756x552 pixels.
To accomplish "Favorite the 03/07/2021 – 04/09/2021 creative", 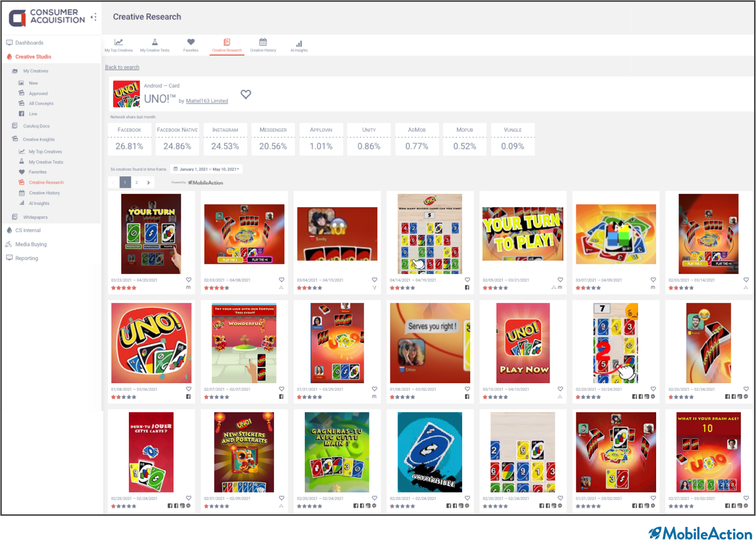I will pos(653,280).
